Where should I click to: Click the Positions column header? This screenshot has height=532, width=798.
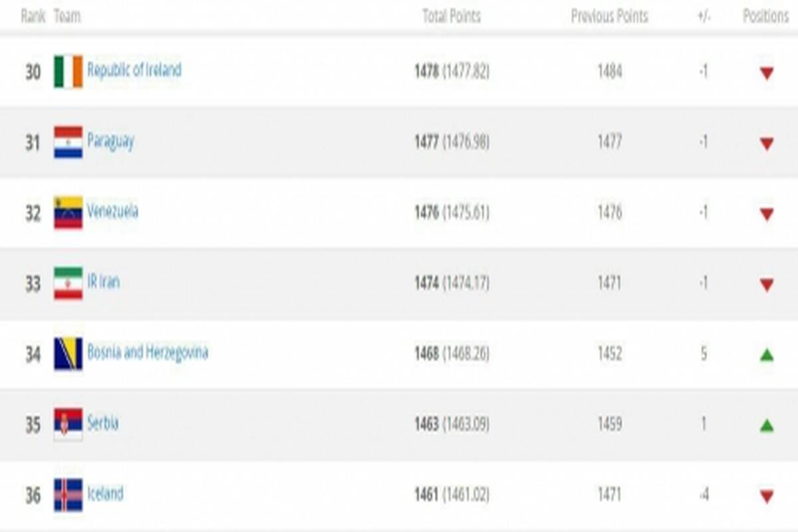765,16
